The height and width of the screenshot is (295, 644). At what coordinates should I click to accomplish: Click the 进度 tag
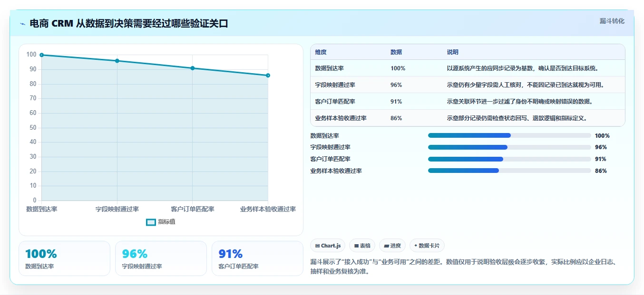[392, 246]
